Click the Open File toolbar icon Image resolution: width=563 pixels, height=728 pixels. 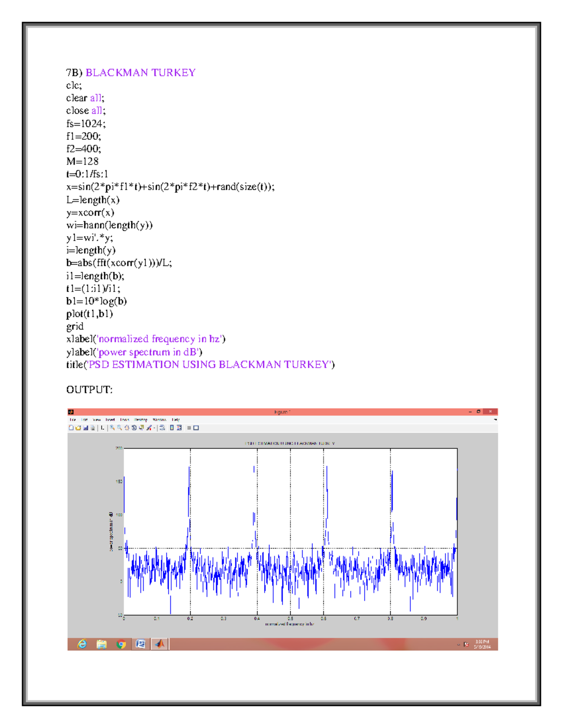[x=79, y=428]
